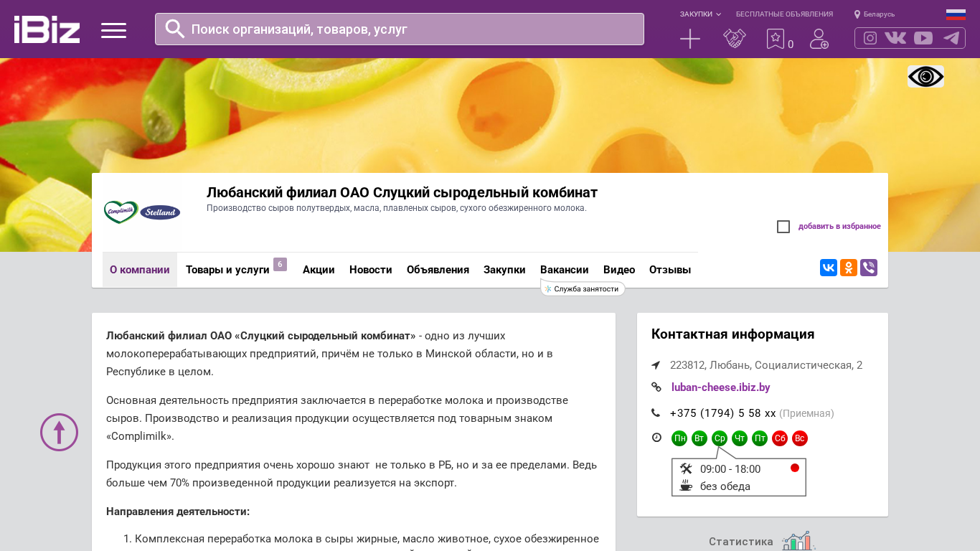Click the 'Направления деятельности:' subheading

point(178,512)
